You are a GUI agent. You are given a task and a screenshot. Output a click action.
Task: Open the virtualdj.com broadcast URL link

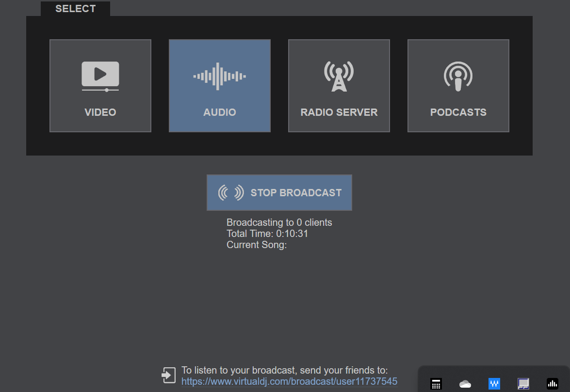click(289, 381)
